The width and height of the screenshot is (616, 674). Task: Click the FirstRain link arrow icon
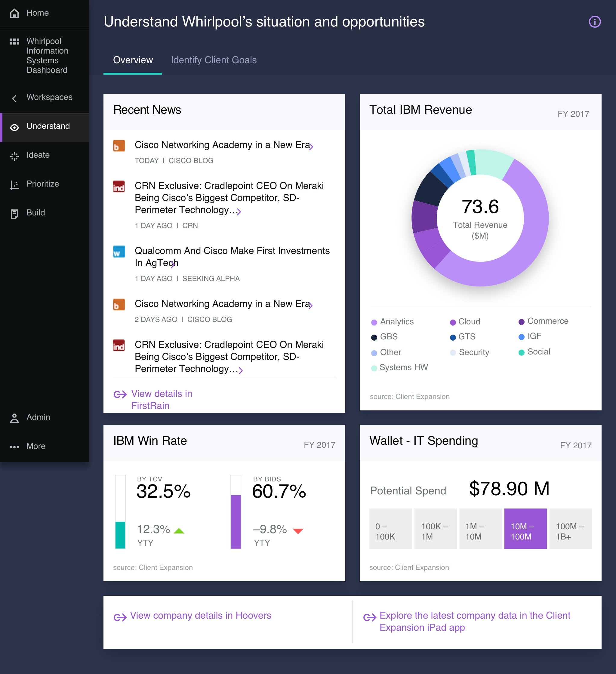tap(120, 394)
